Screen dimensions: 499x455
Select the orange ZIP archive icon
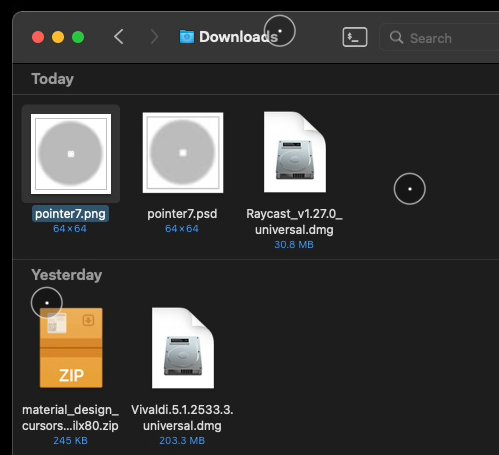click(x=71, y=348)
